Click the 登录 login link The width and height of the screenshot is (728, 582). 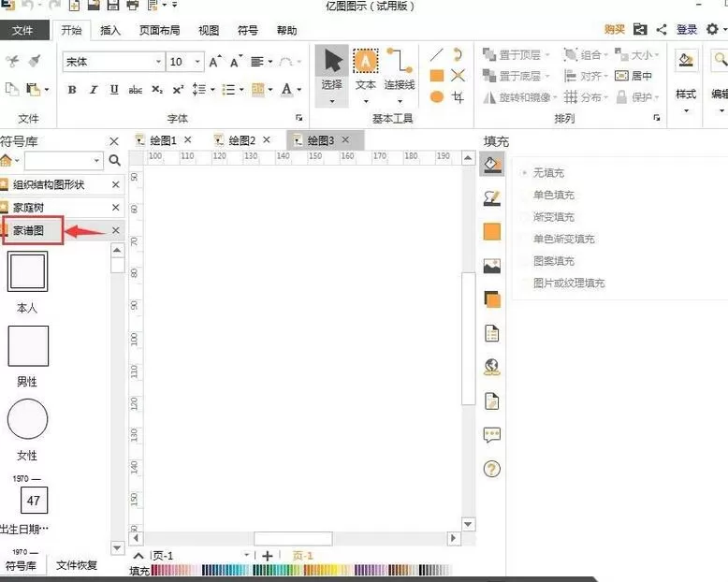click(x=687, y=29)
